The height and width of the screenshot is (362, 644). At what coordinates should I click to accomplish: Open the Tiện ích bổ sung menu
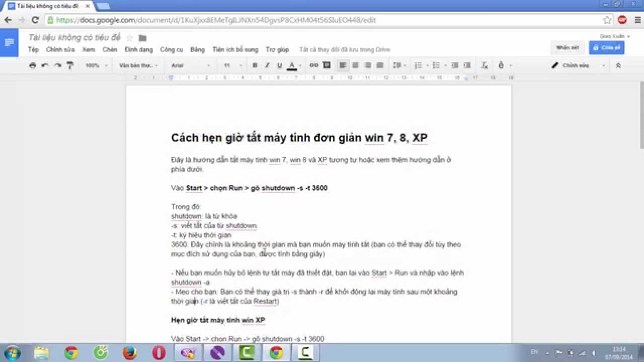point(235,50)
